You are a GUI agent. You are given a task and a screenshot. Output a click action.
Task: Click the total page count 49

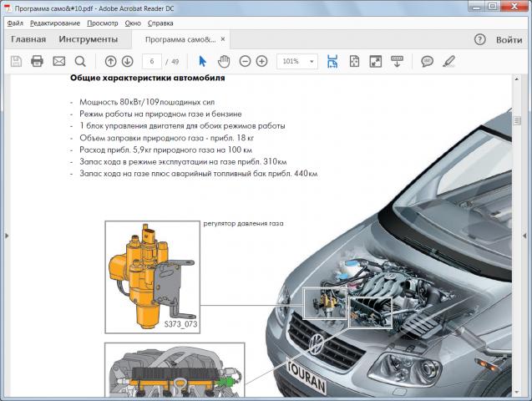[175, 62]
